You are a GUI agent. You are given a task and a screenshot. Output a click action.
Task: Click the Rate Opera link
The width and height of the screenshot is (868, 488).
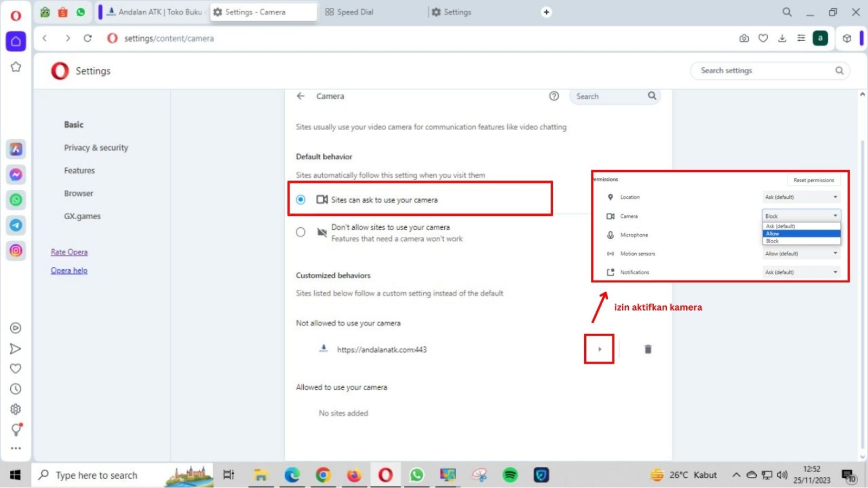pyautogui.click(x=69, y=252)
